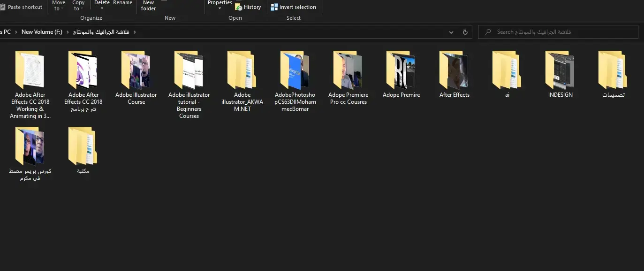Select the Adope Premire folder

[x=401, y=74]
